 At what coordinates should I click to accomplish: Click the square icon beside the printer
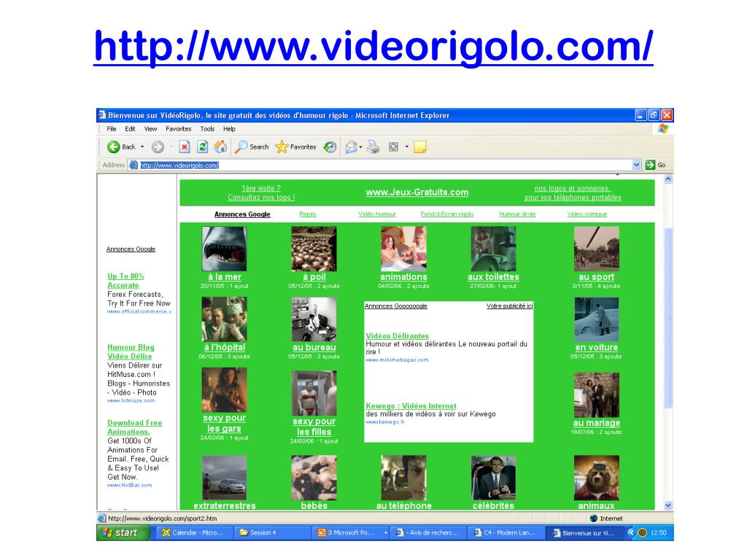pos(393,147)
